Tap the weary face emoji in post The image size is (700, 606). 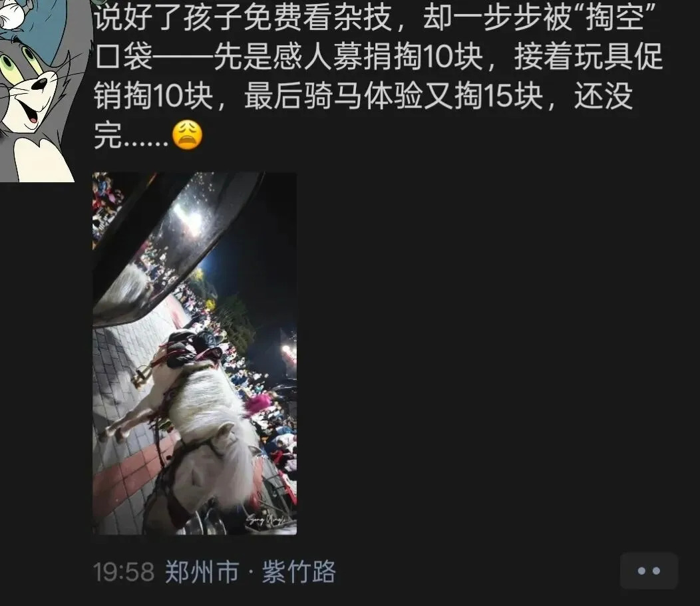coord(187,135)
